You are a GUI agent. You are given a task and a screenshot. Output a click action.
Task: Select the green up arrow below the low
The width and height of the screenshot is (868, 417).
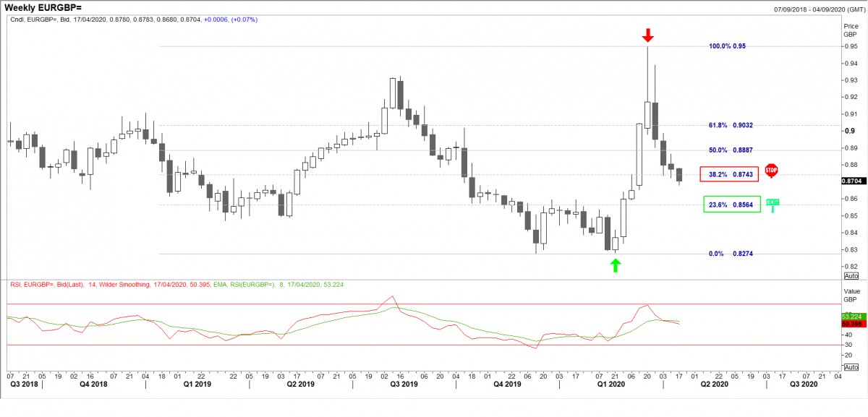615,265
